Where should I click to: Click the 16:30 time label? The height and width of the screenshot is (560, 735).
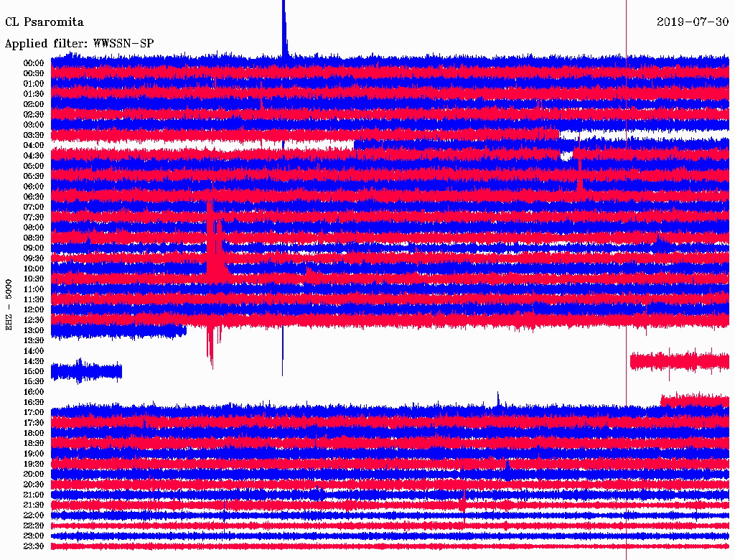pyautogui.click(x=34, y=403)
